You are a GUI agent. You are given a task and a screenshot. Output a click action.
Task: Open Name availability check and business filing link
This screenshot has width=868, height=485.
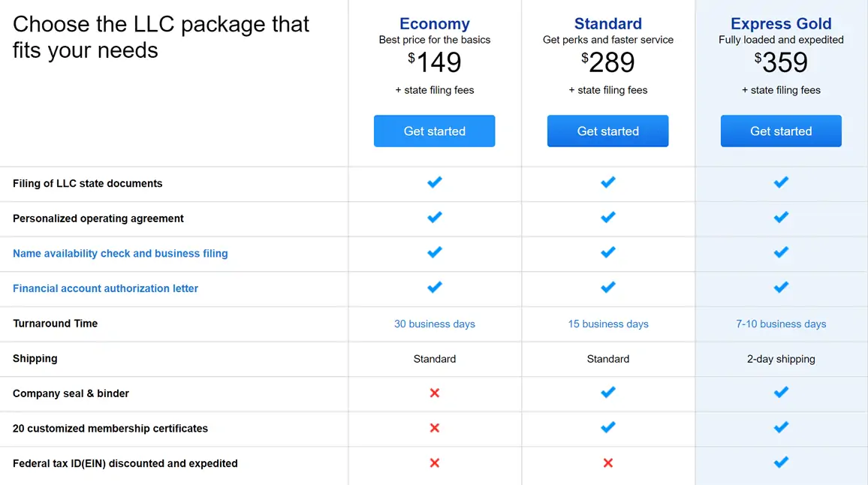point(120,254)
